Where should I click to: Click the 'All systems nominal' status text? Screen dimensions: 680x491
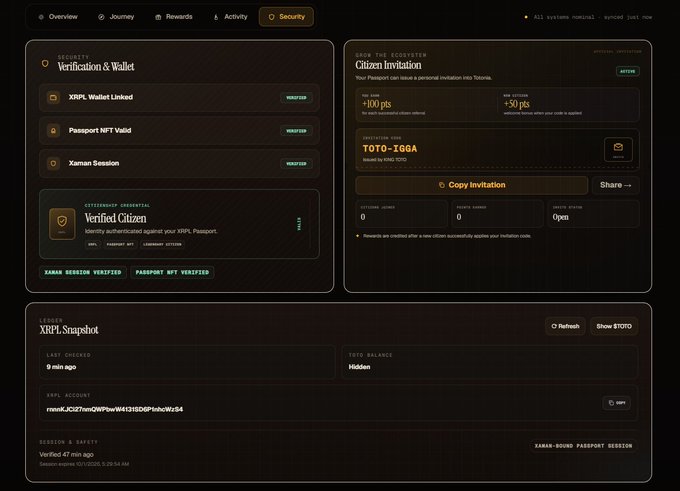coord(592,17)
